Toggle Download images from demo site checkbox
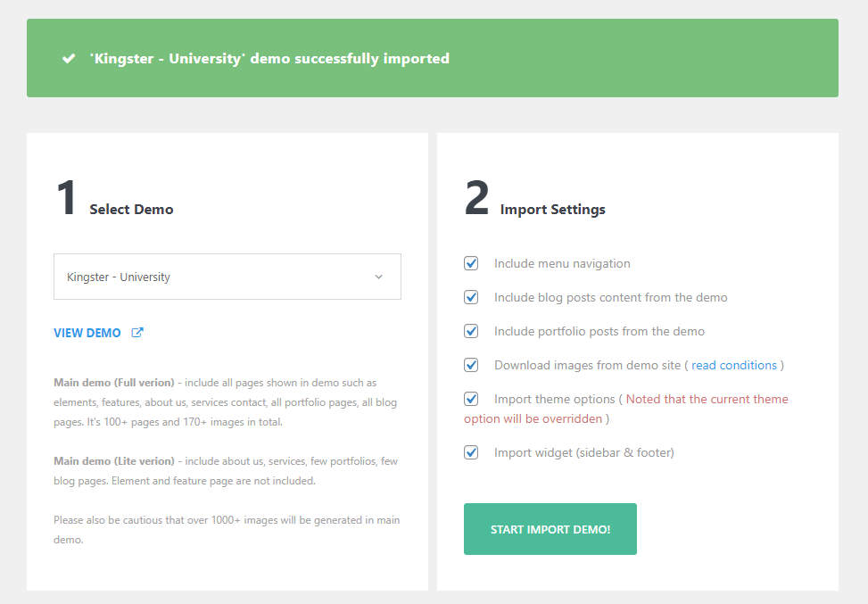 (471, 366)
